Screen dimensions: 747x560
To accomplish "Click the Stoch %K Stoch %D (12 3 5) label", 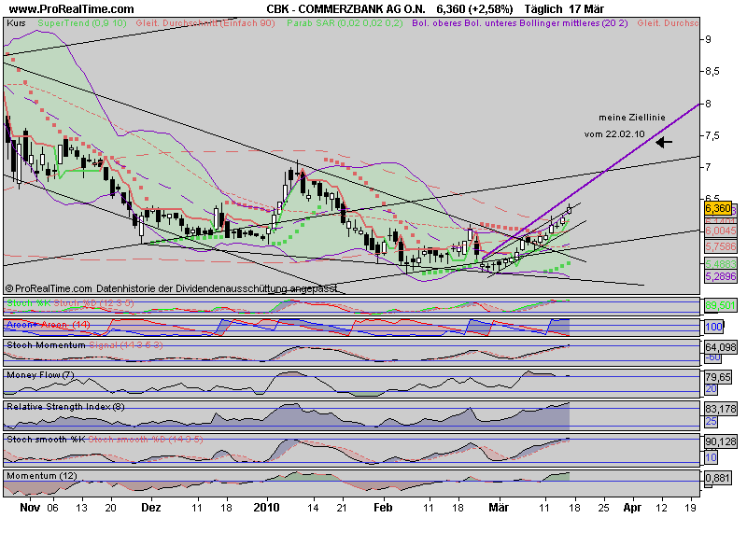I will (x=70, y=302).
